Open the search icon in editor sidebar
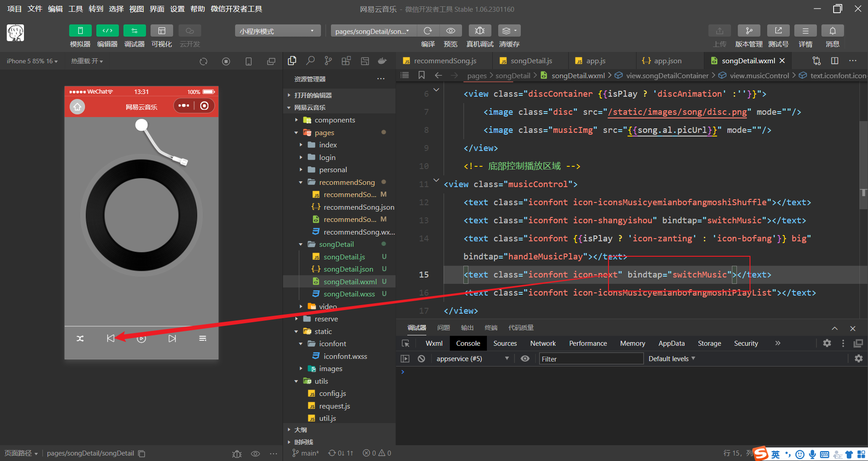Viewport: 868px width, 461px height. click(x=310, y=61)
